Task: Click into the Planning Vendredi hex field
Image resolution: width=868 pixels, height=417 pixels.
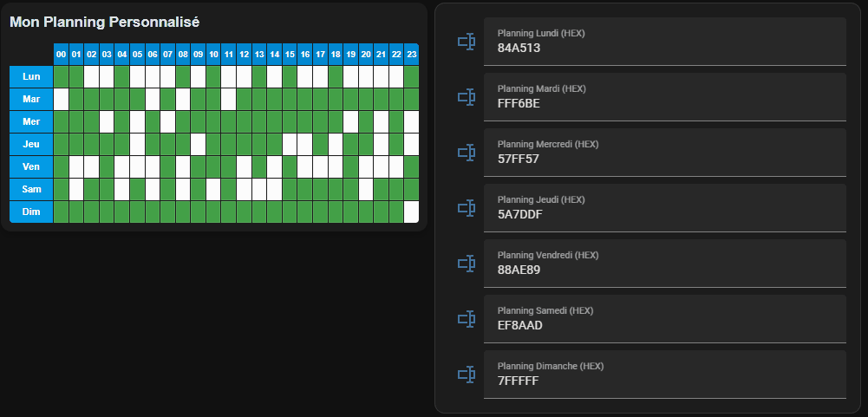Action: coord(664,270)
